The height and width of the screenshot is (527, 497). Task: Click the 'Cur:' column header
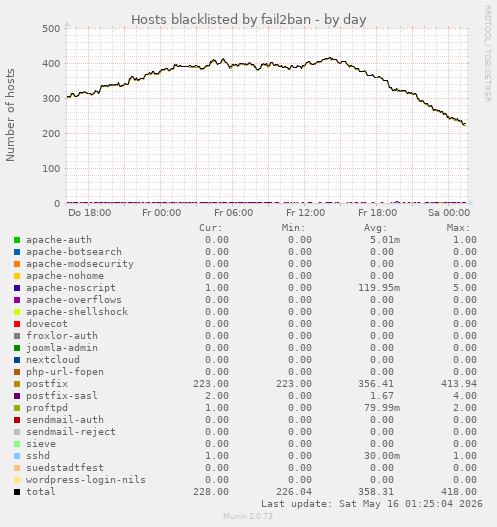[x=211, y=228]
